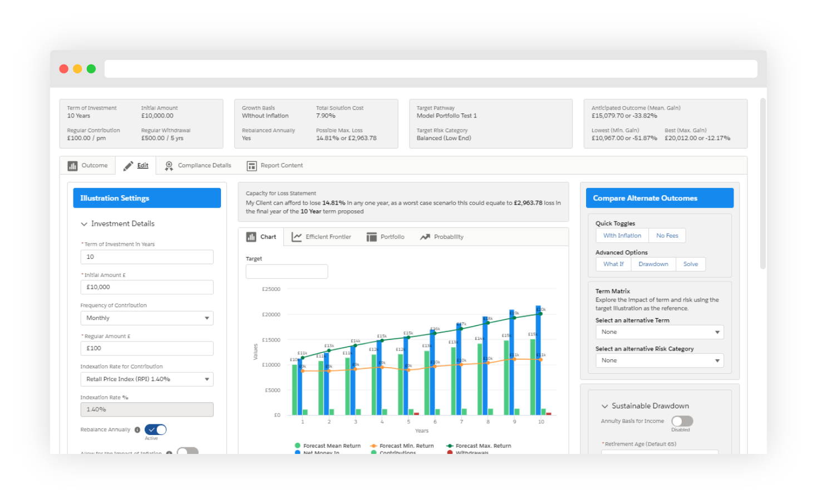817x504 pixels.
Task: Click the Probability trend arrow icon
Action: click(425, 237)
